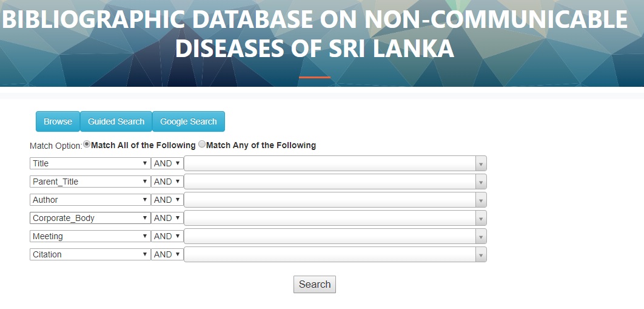The height and width of the screenshot is (309, 644).
Task: Open the Parent_Title field dropdown
Action: (x=90, y=182)
